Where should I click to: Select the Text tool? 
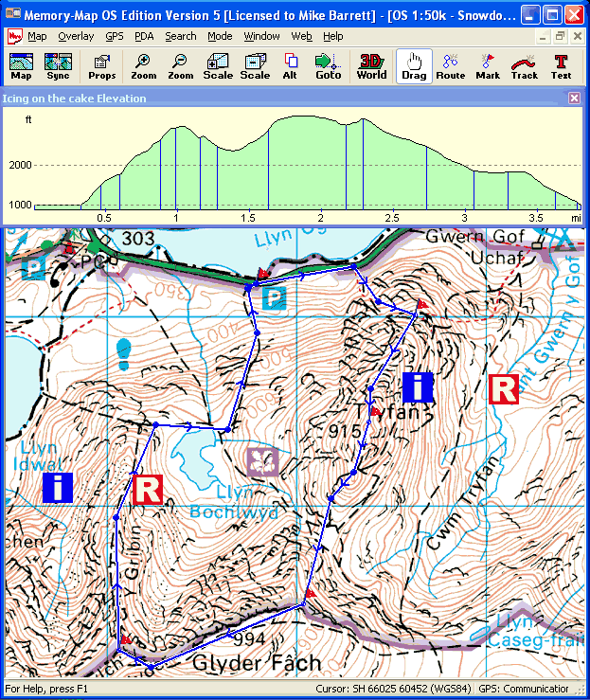561,66
